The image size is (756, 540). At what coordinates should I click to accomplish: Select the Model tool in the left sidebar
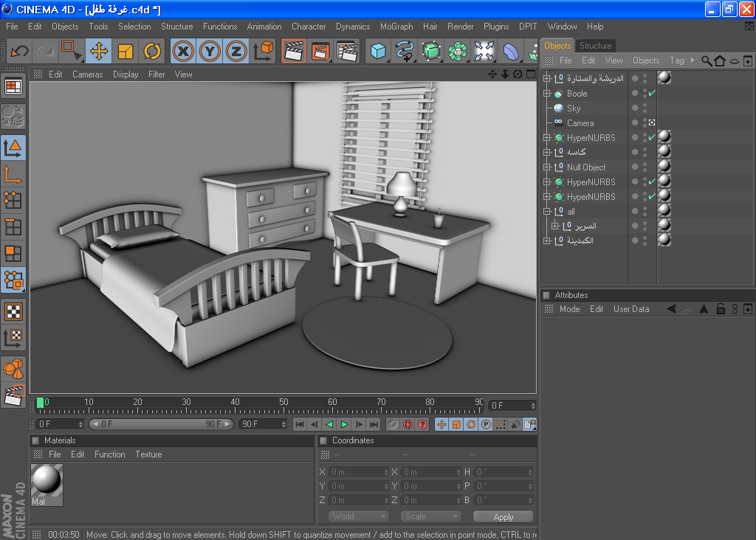(x=13, y=148)
